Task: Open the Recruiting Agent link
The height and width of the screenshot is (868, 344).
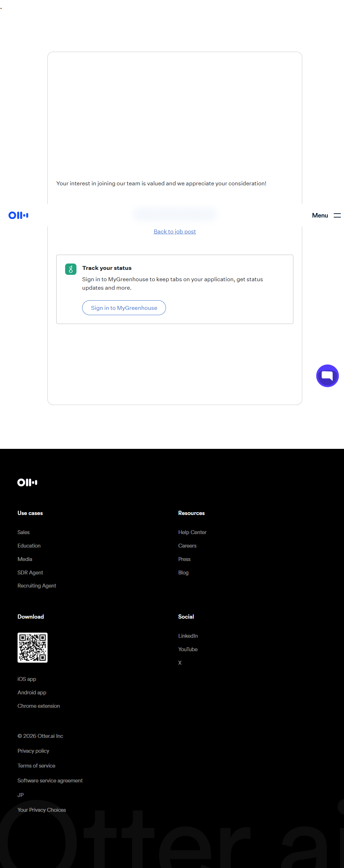Action: [37, 586]
